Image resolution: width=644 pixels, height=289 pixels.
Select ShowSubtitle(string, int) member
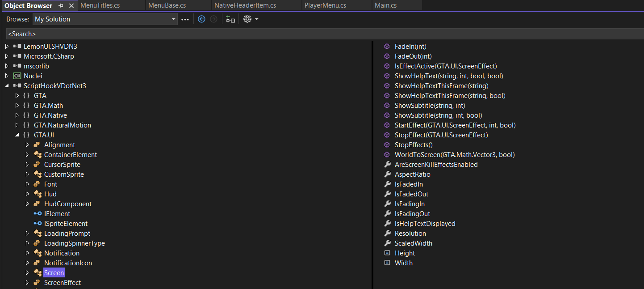(x=430, y=106)
